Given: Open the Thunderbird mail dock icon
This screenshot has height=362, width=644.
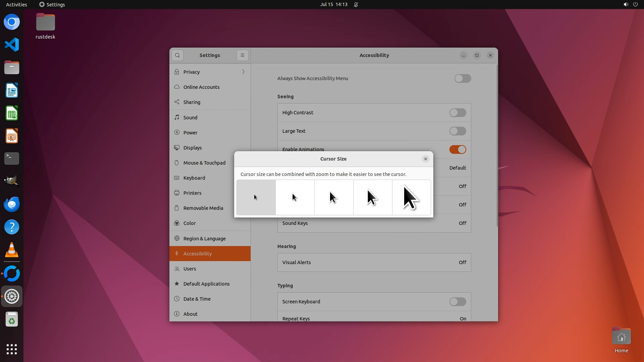Looking at the screenshot, I should point(12,204).
